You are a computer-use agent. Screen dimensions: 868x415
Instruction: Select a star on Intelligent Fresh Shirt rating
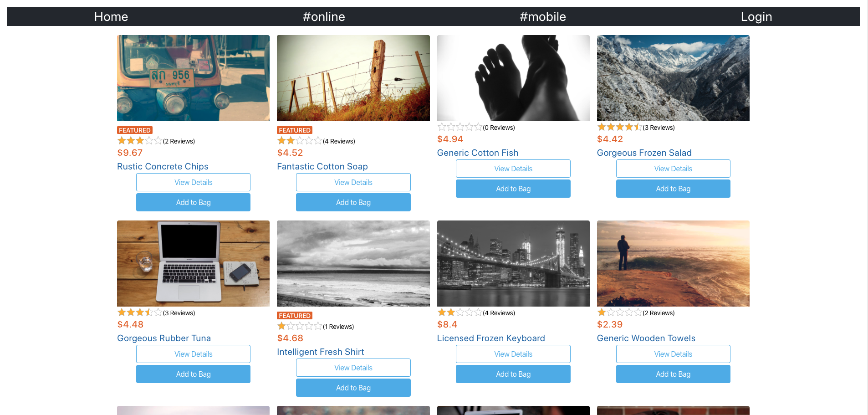(x=281, y=326)
